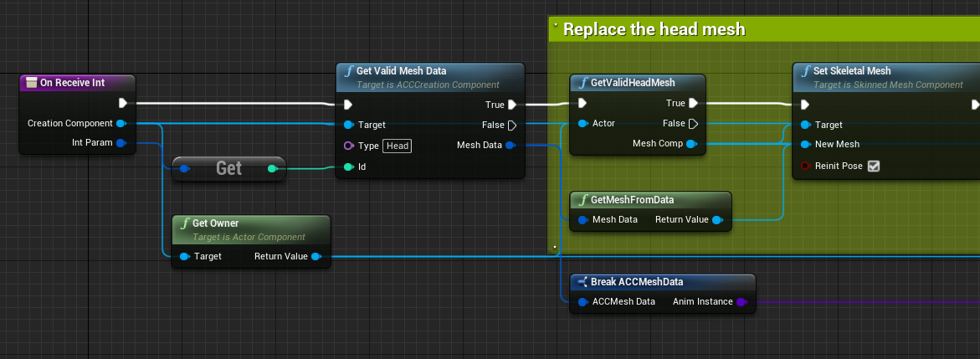Viewport: 980px width, 359px height.
Task: Select the GetMeshFromData node title
Action: pyautogui.click(x=632, y=200)
